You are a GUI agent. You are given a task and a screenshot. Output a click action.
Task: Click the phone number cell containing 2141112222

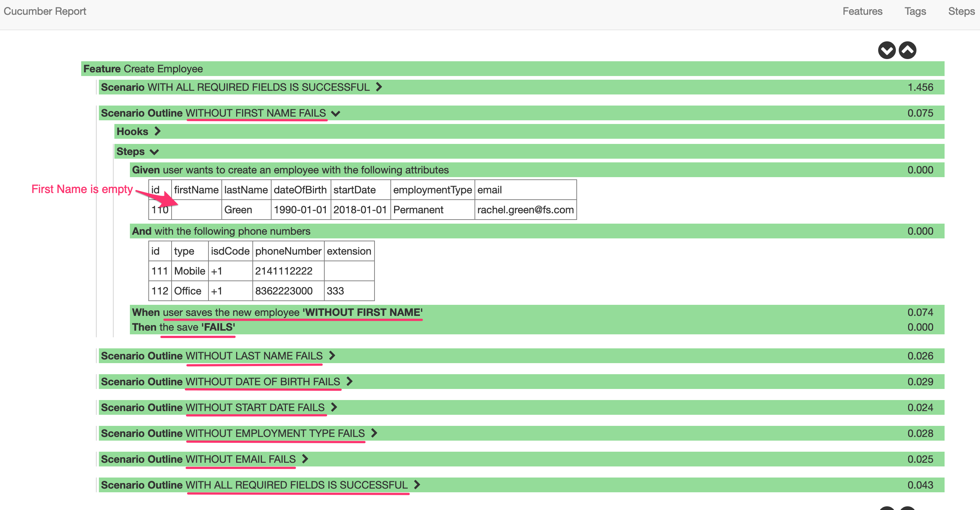point(283,270)
